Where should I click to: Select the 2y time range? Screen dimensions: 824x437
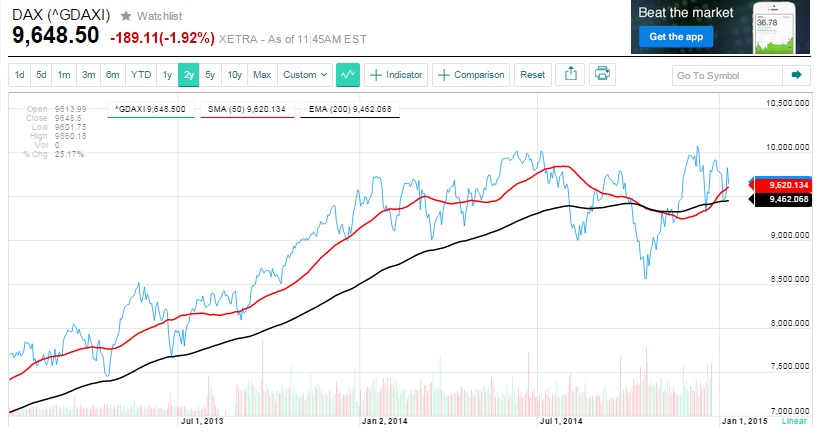click(x=188, y=74)
